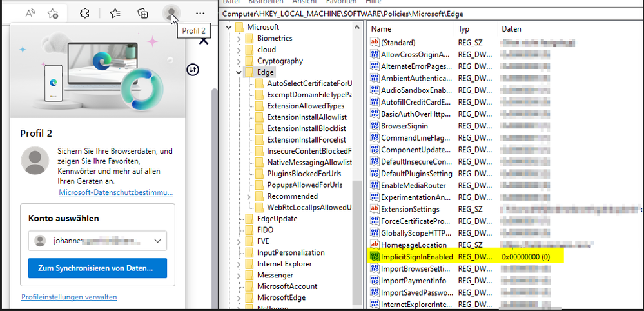Viewport: 644px width, 311px height.
Task: Click AmbientAuthentica... DWORD icon
Action: pos(375,78)
